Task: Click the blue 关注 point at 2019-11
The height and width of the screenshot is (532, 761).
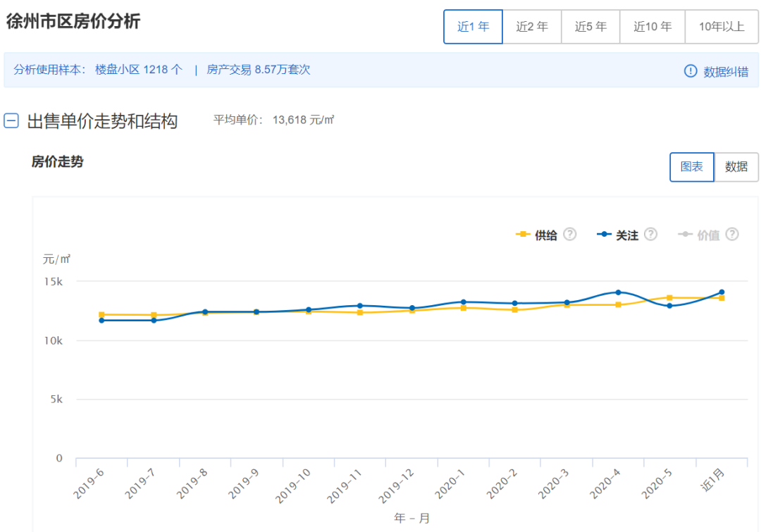Action: click(359, 306)
